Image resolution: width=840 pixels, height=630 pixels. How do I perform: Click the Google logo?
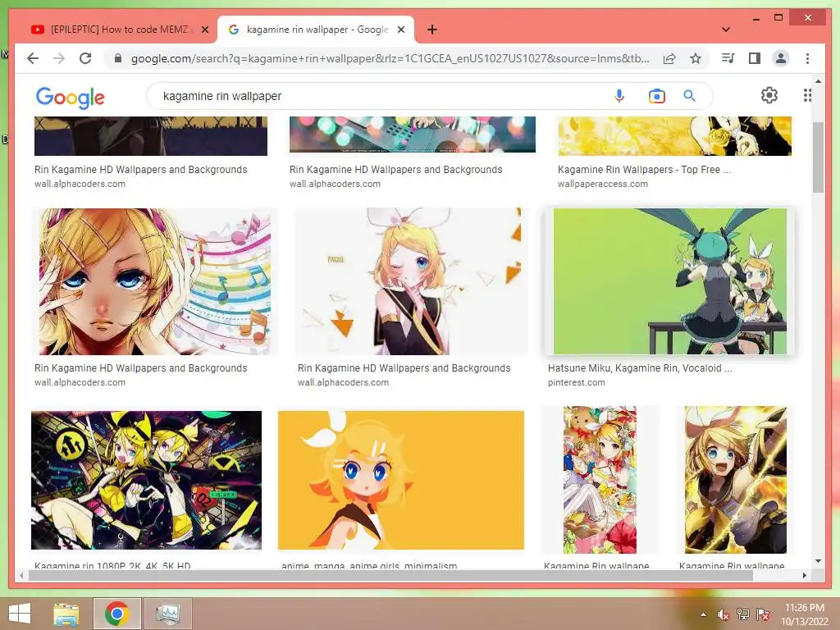[71, 98]
